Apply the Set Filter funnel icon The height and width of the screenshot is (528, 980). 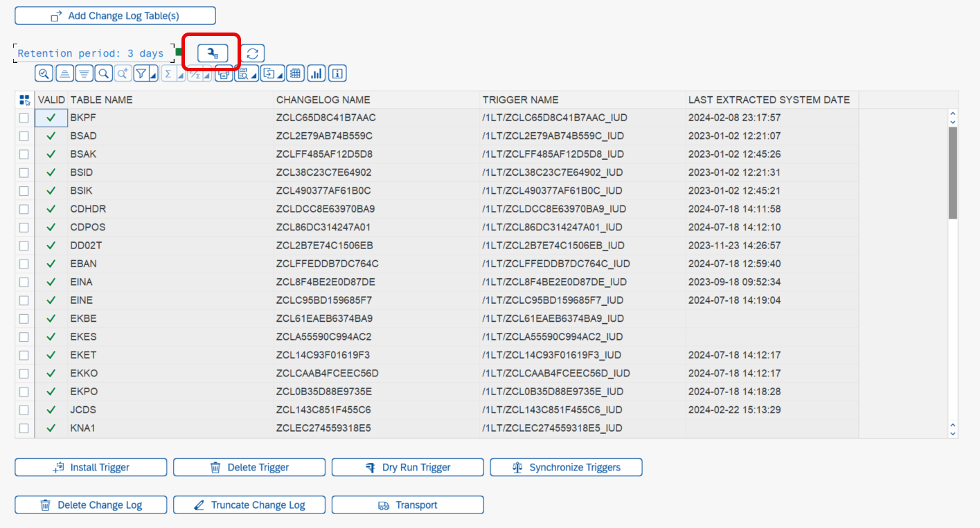(141, 73)
